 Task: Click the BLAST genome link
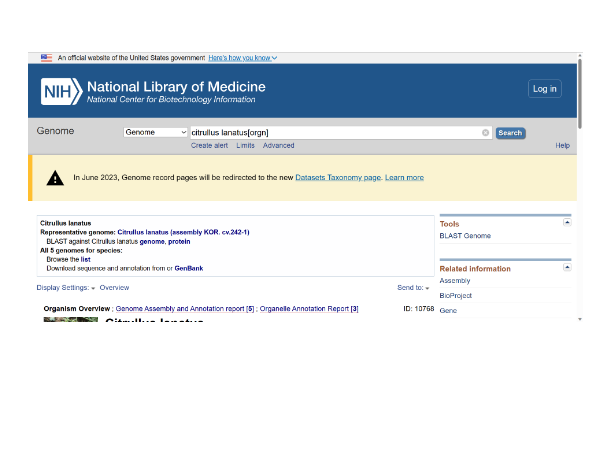[152, 242]
